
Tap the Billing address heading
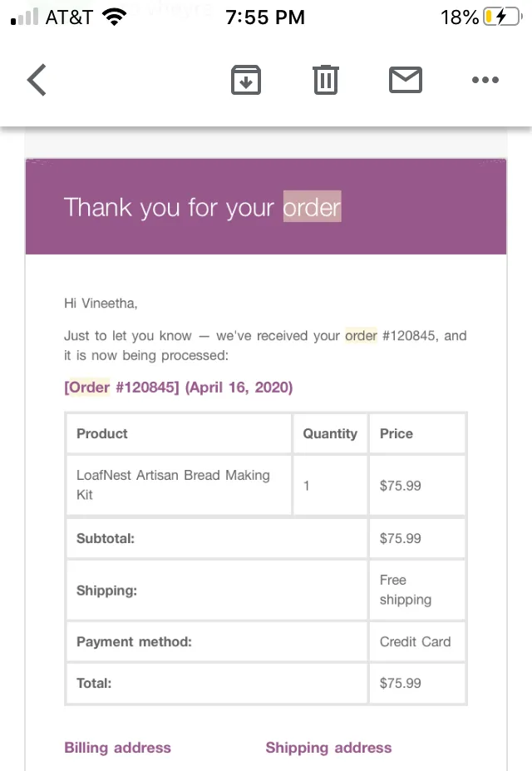click(x=117, y=748)
